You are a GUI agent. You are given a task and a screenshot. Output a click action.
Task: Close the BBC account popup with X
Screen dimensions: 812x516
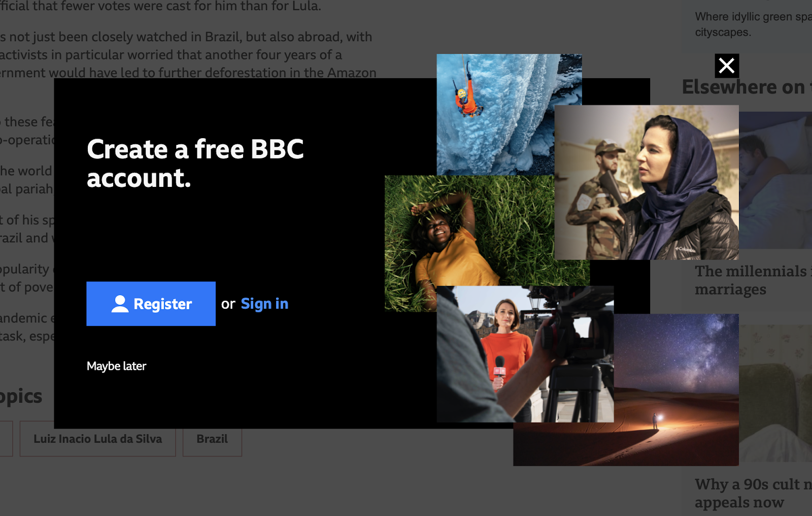tap(727, 66)
